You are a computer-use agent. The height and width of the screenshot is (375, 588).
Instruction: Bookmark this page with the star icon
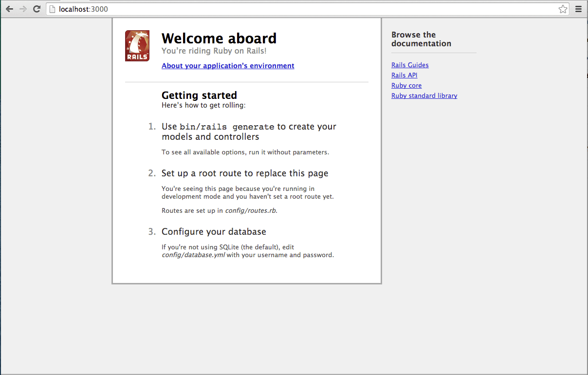[563, 9]
